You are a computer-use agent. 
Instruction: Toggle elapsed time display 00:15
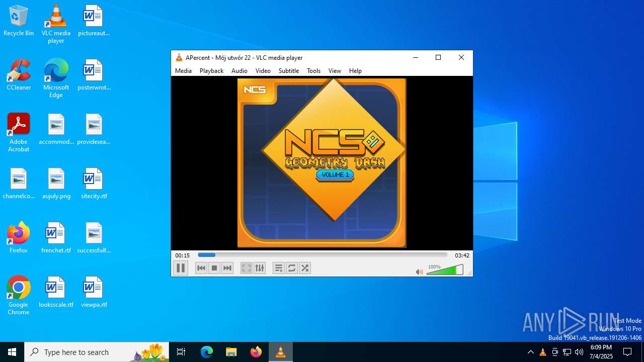(x=182, y=255)
